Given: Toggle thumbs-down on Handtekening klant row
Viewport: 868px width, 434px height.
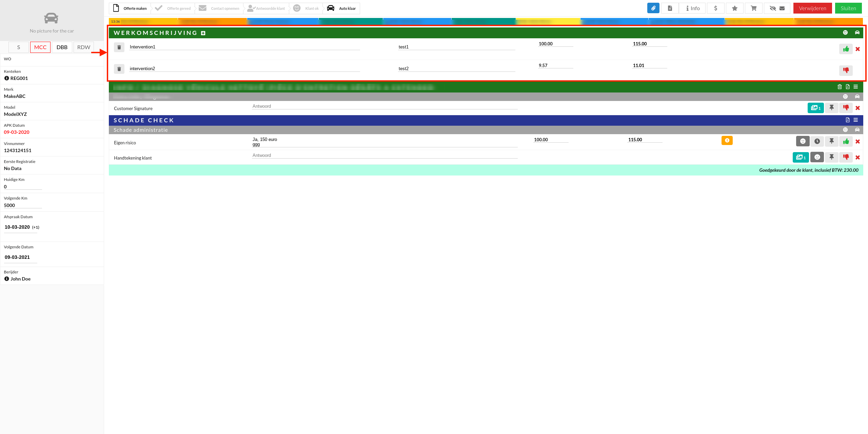Looking at the screenshot, I should click(x=846, y=157).
